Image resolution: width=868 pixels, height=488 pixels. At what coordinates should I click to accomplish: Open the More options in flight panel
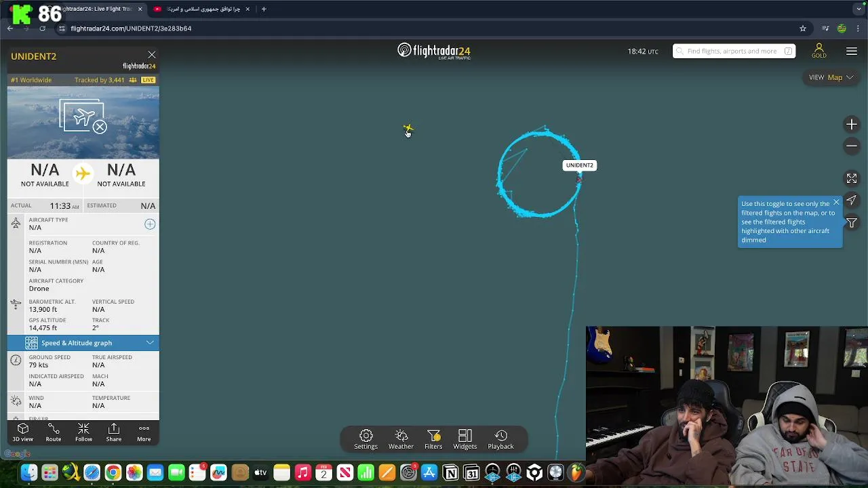tap(144, 432)
